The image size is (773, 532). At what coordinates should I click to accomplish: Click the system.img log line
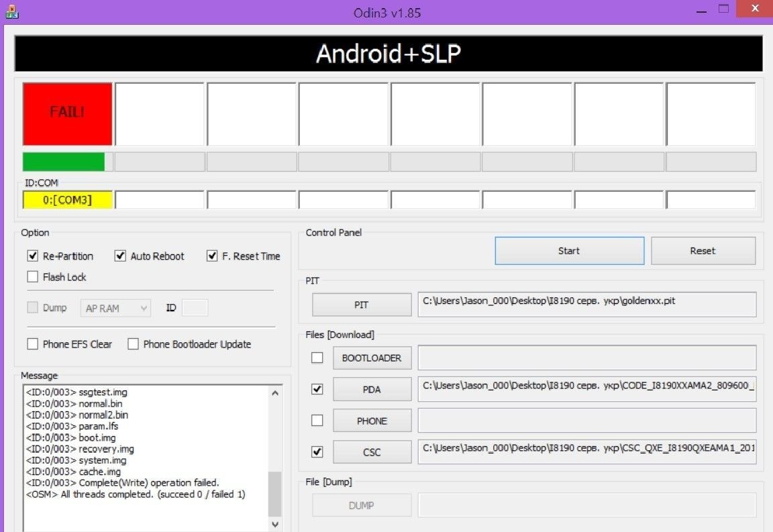(x=76, y=460)
